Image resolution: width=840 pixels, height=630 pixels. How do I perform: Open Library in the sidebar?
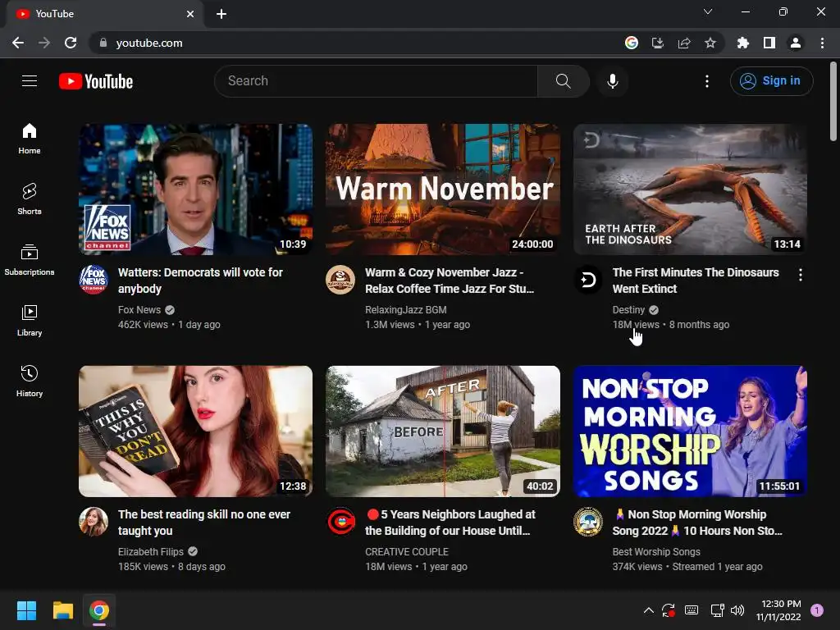pyautogui.click(x=30, y=321)
